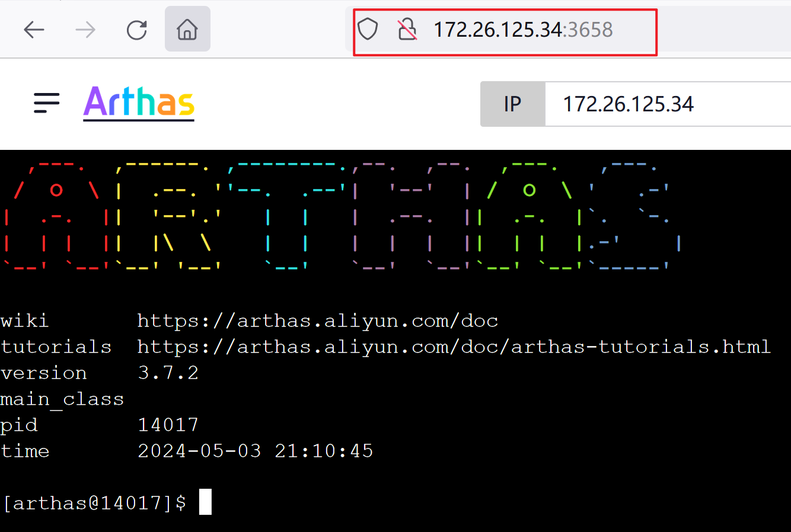Click the insecure connection padlock icon
The image size is (791, 532).
pyautogui.click(x=407, y=29)
